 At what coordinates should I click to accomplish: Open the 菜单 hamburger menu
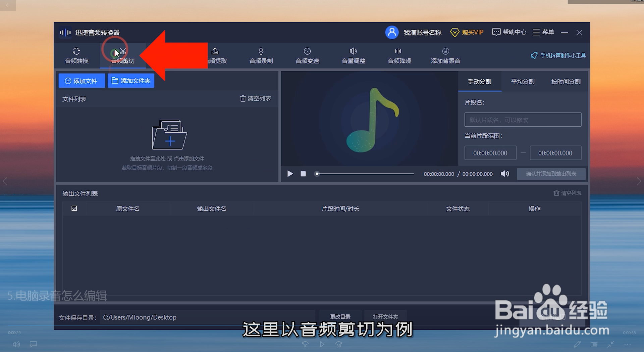[543, 32]
